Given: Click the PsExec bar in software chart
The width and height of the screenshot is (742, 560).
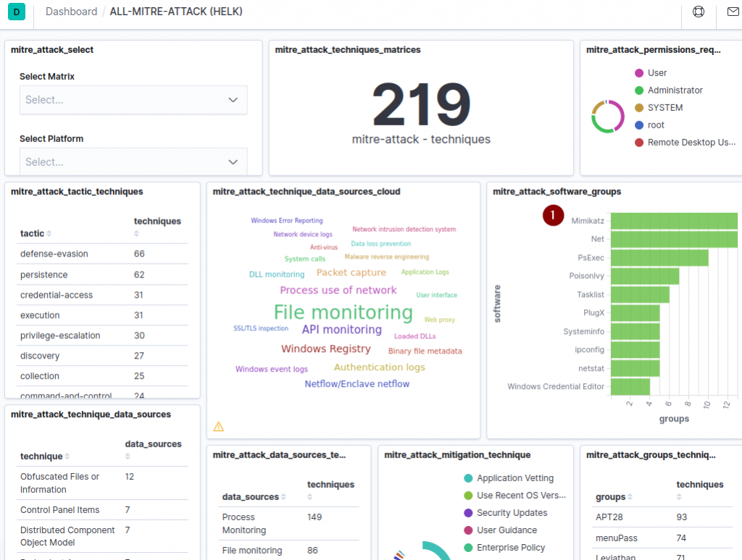Looking at the screenshot, I should tap(659, 258).
